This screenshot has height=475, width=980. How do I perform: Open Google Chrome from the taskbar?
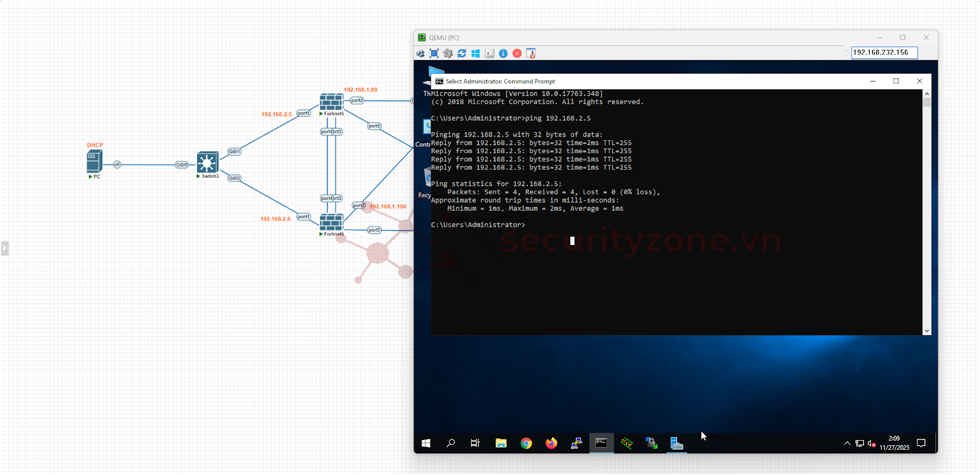pyautogui.click(x=526, y=443)
